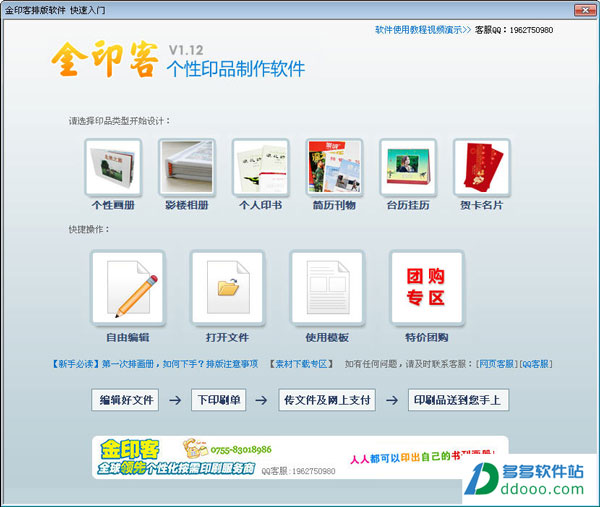The image size is (600, 507).
Task: Click the 打开文件 folder icon
Action: coord(228,288)
